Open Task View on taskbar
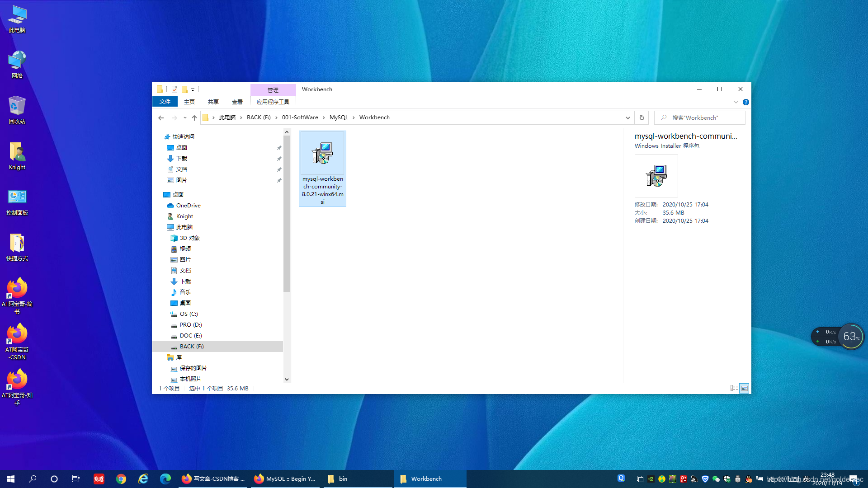Image resolution: width=868 pixels, height=488 pixels. (x=76, y=479)
